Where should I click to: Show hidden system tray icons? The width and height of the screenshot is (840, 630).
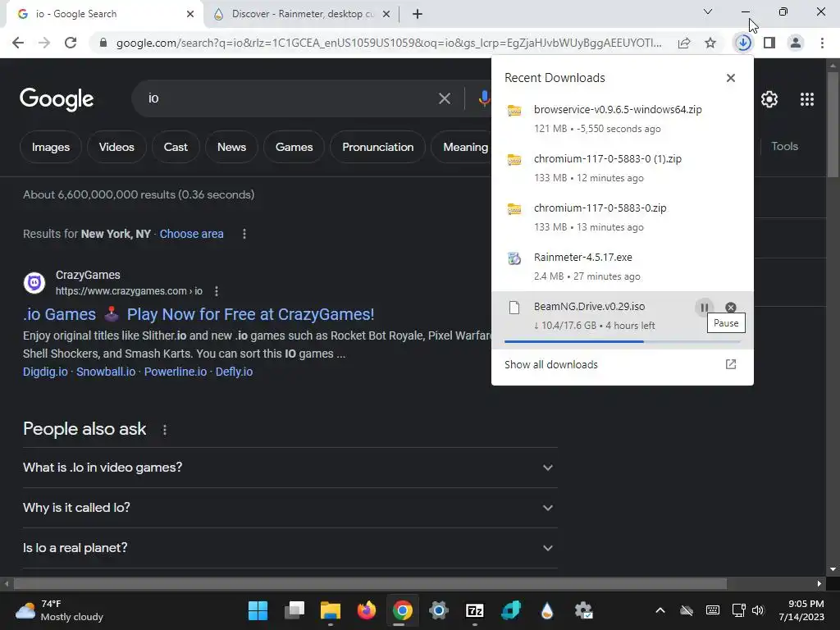[660, 610]
